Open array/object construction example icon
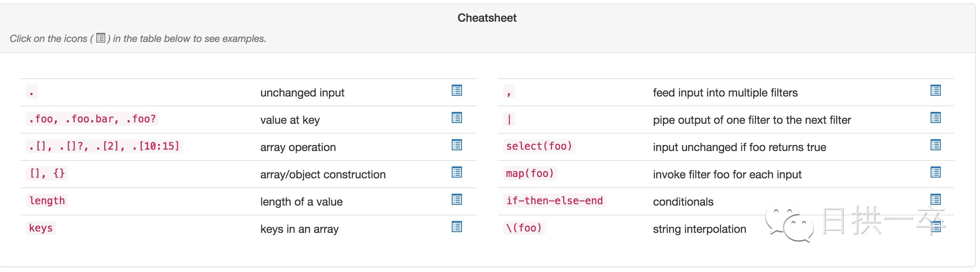 tap(456, 172)
